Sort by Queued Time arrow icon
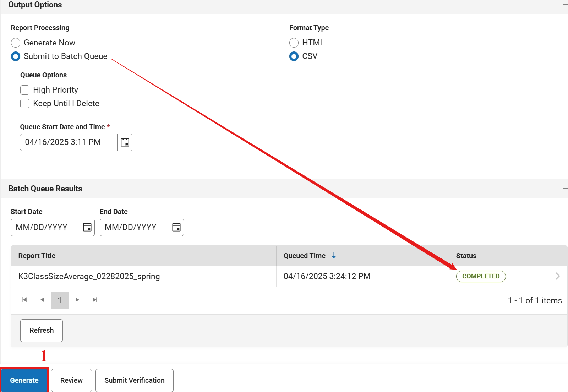This screenshot has width=568, height=392. click(x=334, y=256)
